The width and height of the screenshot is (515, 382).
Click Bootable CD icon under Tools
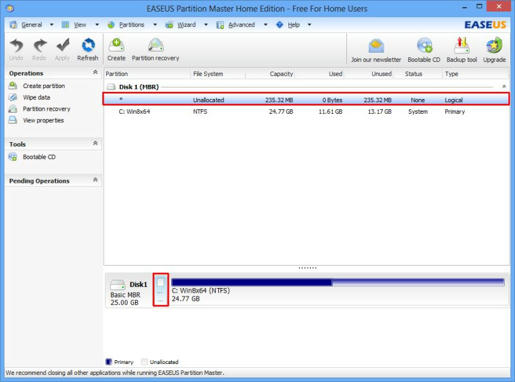coord(13,157)
